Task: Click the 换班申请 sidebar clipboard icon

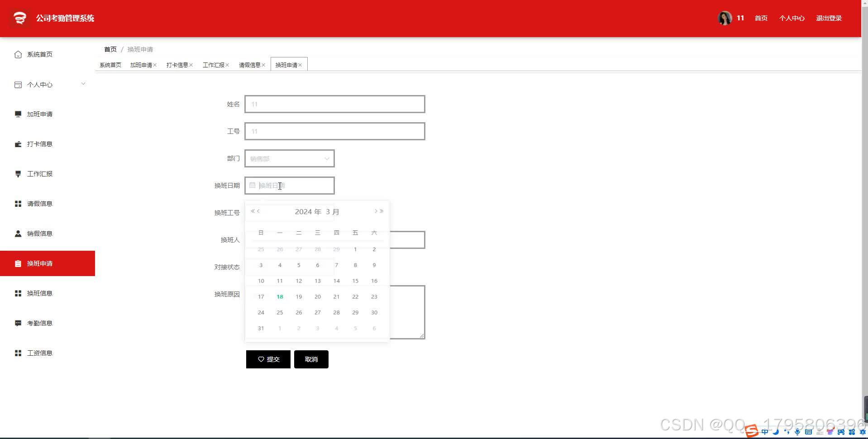Action: [18, 263]
